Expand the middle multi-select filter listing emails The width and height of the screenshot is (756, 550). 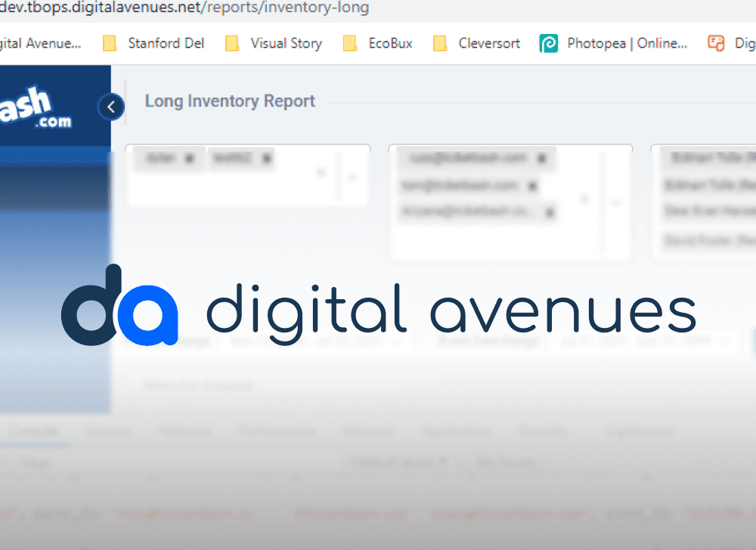tap(615, 202)
